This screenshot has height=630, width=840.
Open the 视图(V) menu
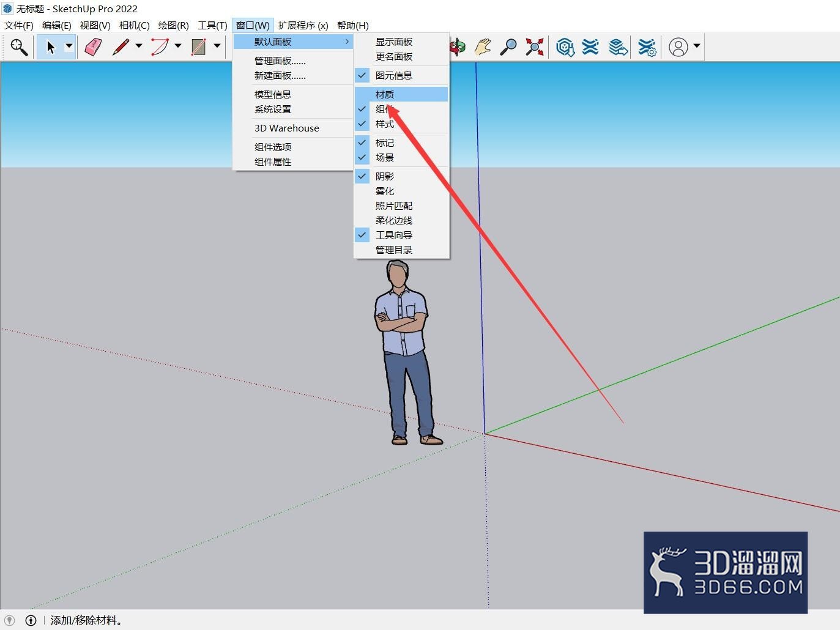point(95,25)
